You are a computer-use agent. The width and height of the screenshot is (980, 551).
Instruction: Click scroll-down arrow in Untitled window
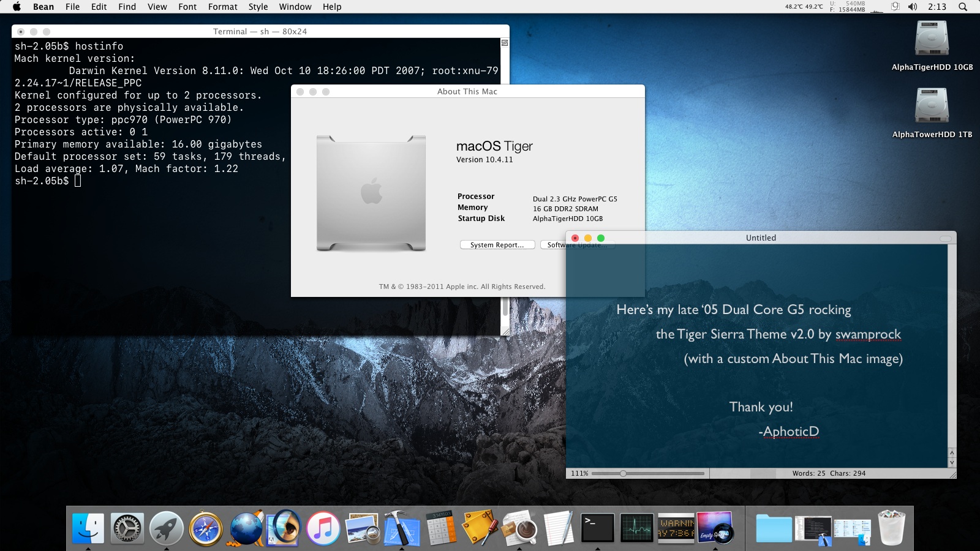pos(952,463)
